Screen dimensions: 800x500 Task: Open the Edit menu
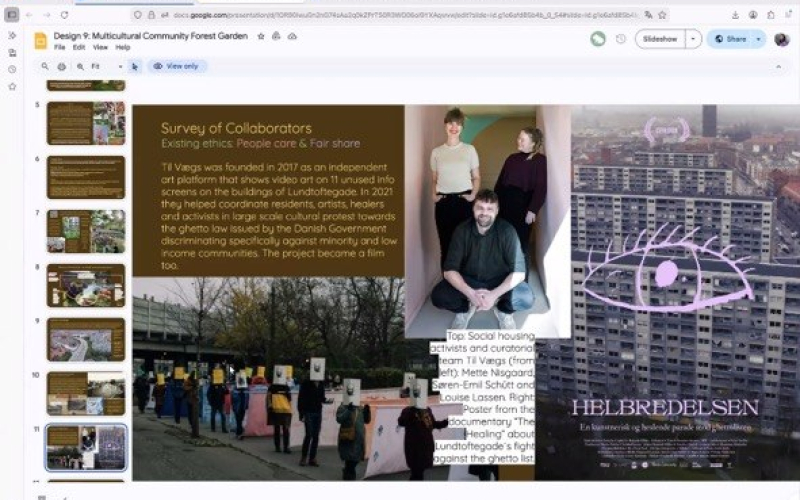pyautogui.click(x=79, y=47)
